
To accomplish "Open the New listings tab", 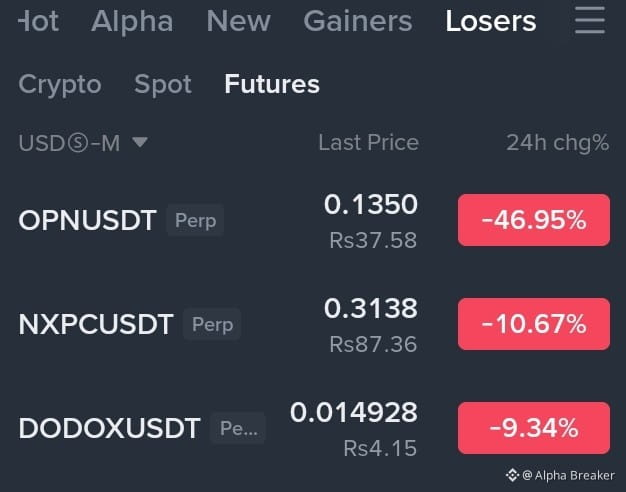I will pos(239,21).
